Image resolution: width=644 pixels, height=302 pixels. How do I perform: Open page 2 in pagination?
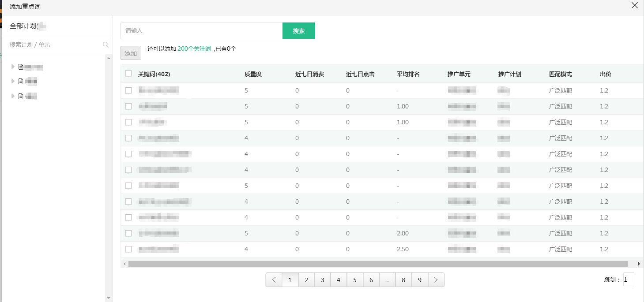(x=306, y=280)
